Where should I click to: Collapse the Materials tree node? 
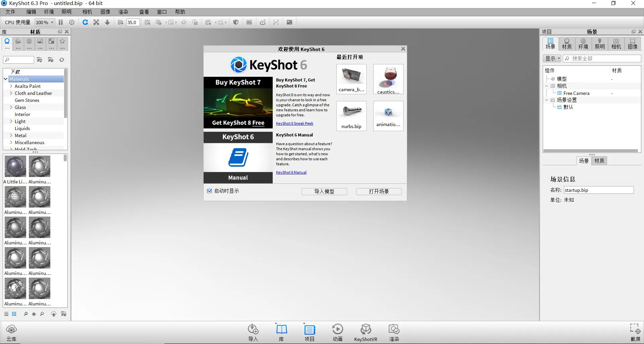(6, 79)
